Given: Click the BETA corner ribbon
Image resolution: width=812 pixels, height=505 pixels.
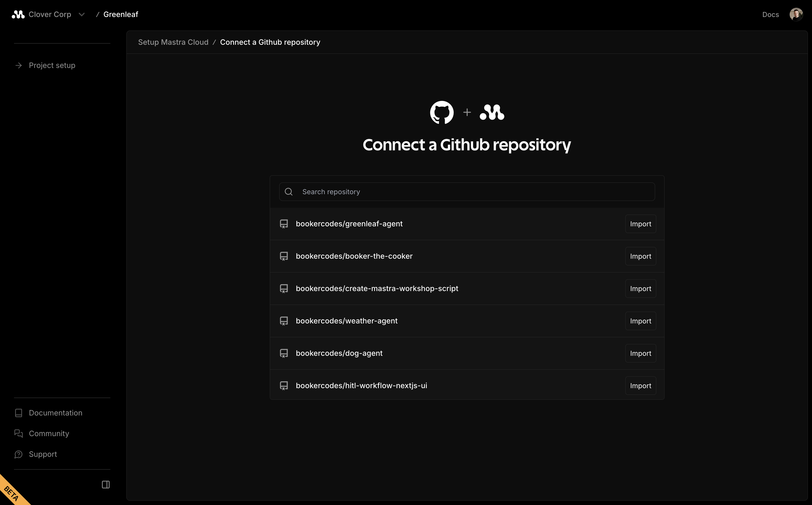Looking at the screenshot, I should (x=11, y=493).
